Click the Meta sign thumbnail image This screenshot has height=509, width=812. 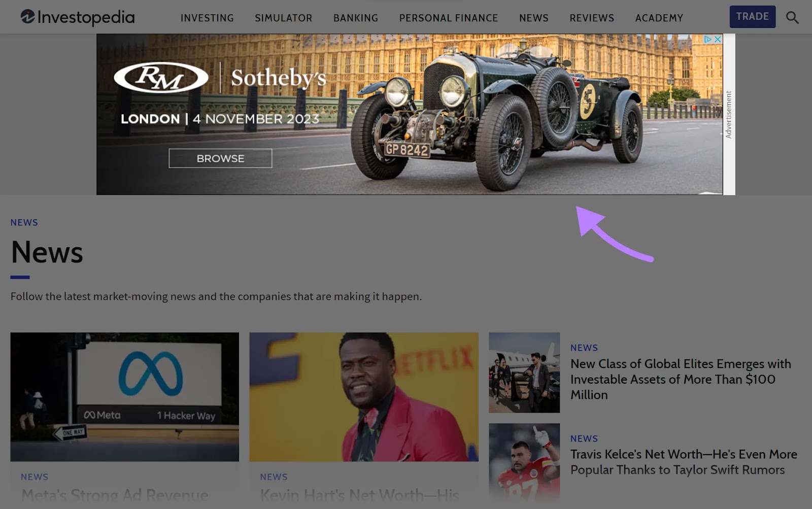pos(124,397)
